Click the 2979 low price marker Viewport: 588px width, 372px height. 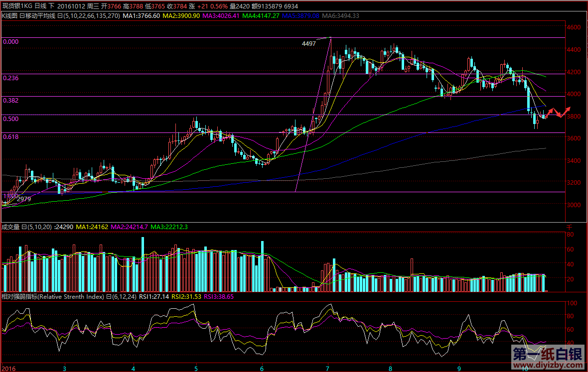[24, 199]
